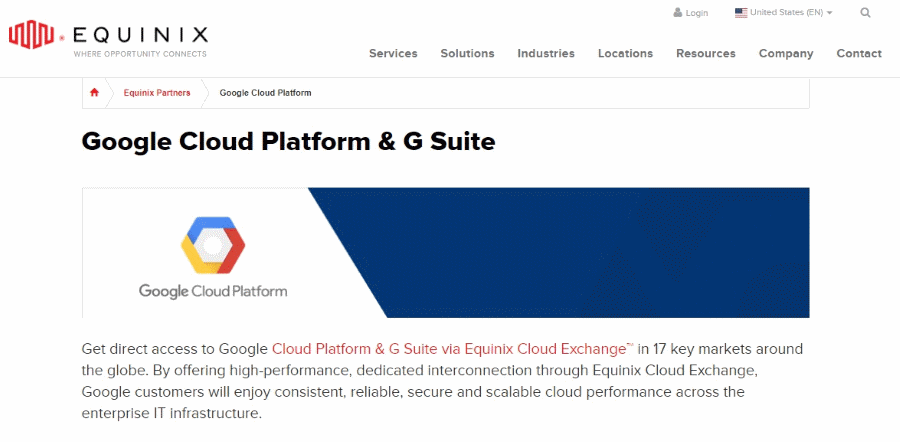This screenshot has height=442, width=900.
Task: Open the Locations menu
Action: click(626, 53)
